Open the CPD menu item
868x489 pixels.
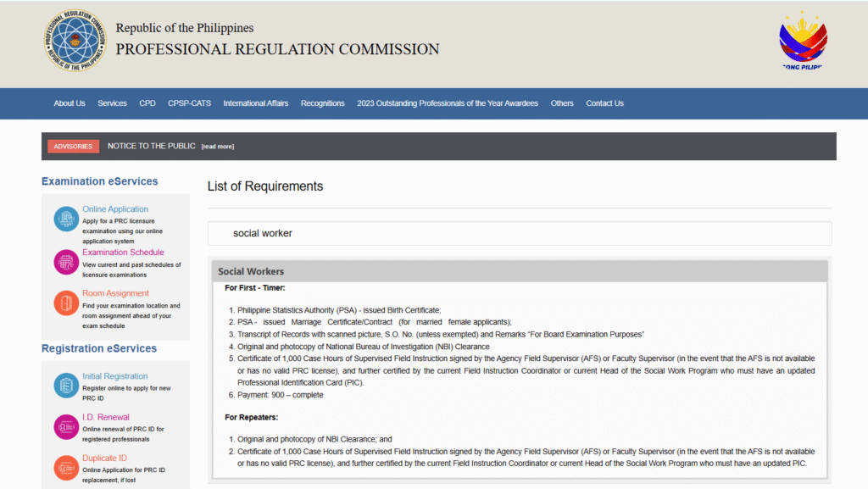(147, 103)
